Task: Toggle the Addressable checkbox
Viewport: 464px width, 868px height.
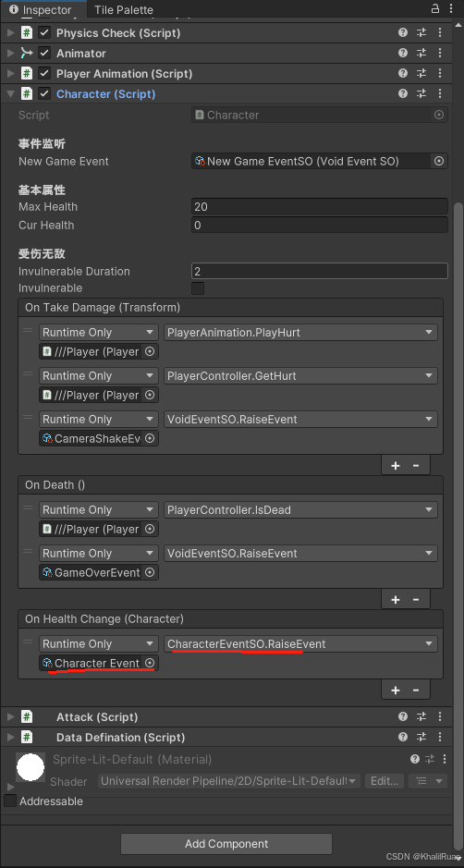Action: tap(10, 801)
